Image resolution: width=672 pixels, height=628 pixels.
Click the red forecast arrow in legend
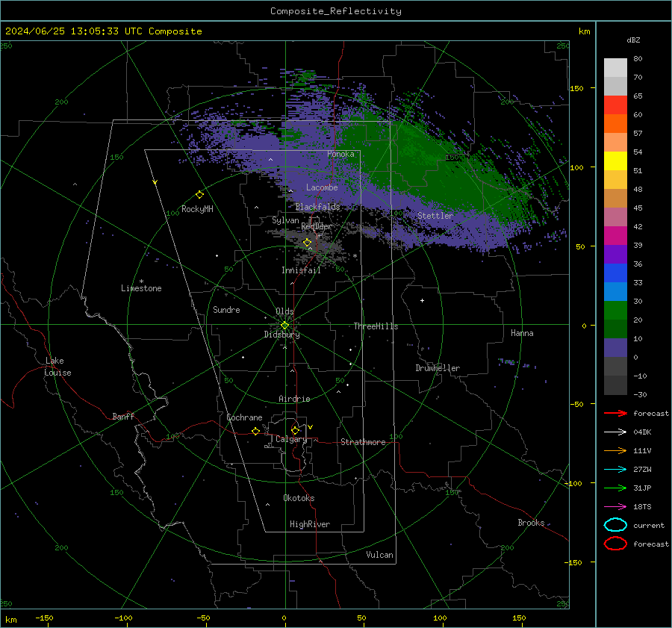(615, 413)
